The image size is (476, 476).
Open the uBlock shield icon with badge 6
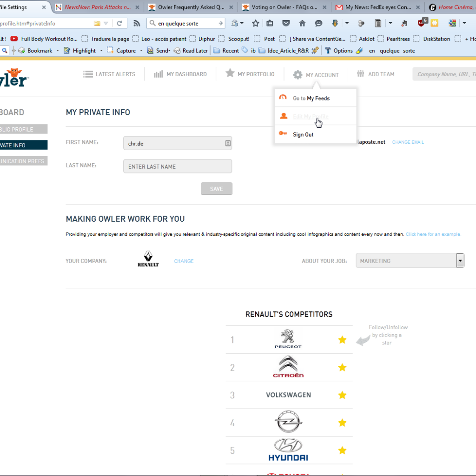click(x=422, y=23)
